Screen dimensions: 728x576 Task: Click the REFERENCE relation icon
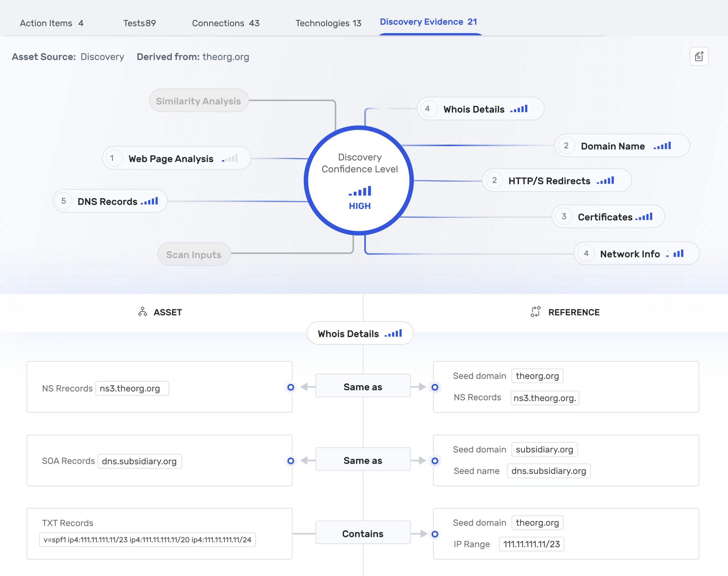point(536,312)
